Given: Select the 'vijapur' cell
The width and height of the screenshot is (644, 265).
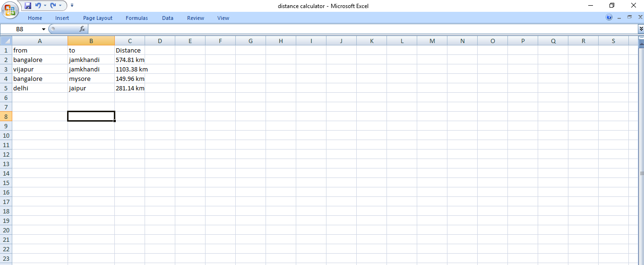Looking at the screenshot, I should [x=40, y=69].
